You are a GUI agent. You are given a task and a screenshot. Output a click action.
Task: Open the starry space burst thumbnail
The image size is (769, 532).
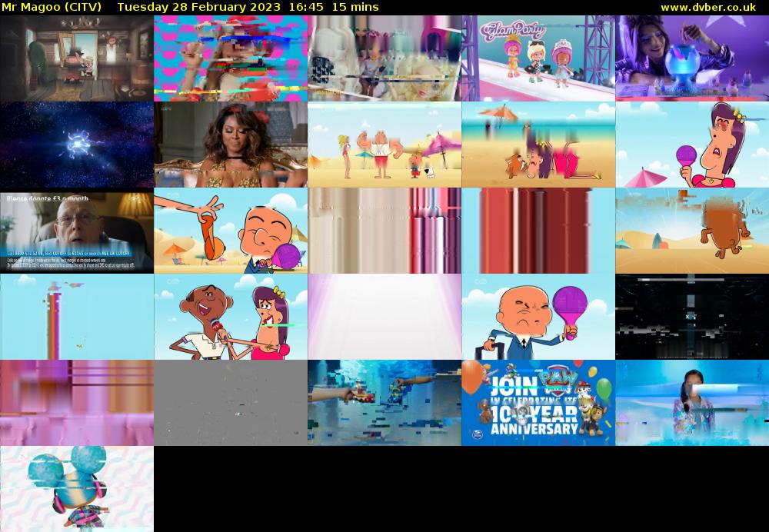click(77, 145)
